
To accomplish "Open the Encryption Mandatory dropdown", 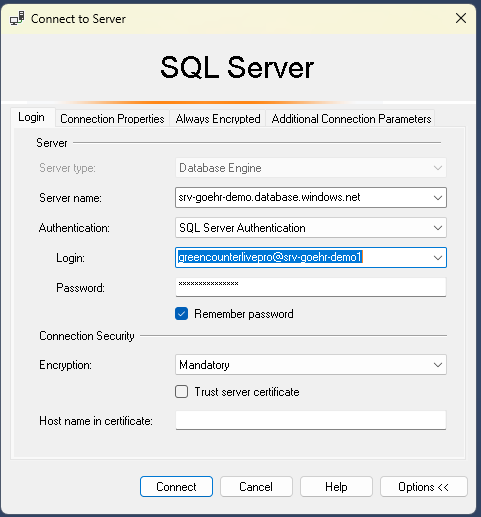I will 311,365.
